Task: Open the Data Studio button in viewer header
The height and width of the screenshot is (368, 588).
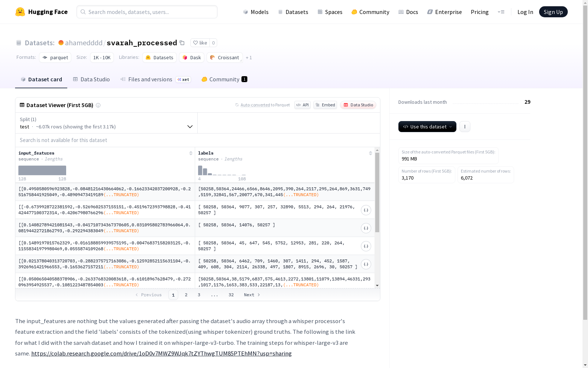Action: [x=358, y=105]
